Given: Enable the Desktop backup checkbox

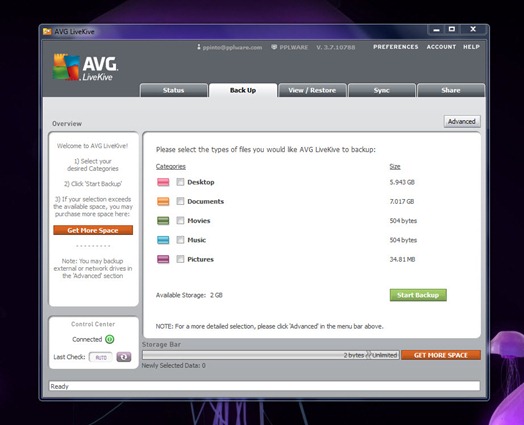Looking at the screenshot, I should pos(180,182).
